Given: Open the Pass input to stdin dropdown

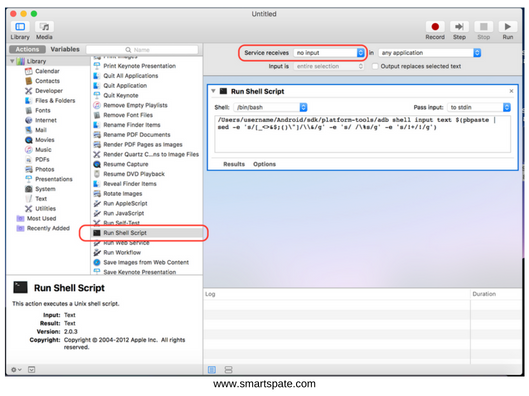Looking at the screenshot, I should pos(479,107).
